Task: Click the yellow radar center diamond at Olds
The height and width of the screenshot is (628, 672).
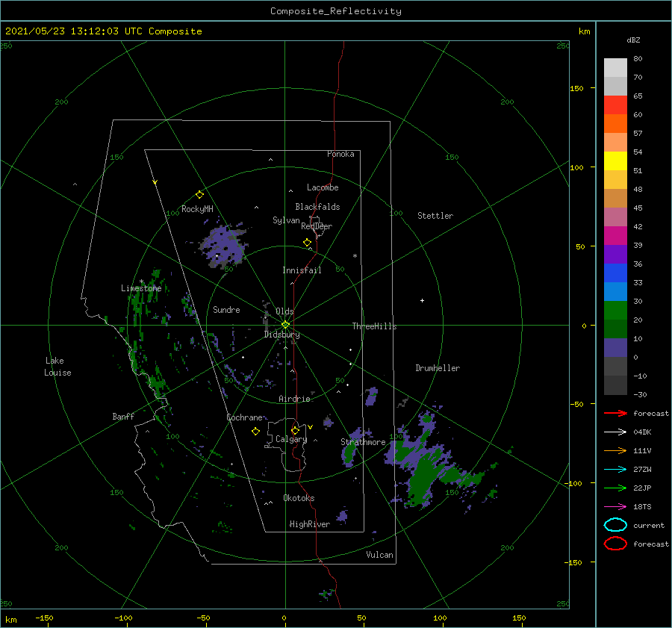Action: [285, 325]
